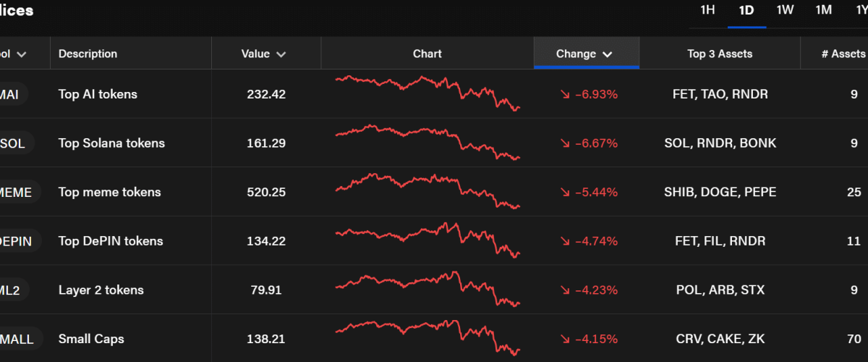Sort by Value column chevron
The height and width of the screenshot is (362, 868).
click(281, 54)
